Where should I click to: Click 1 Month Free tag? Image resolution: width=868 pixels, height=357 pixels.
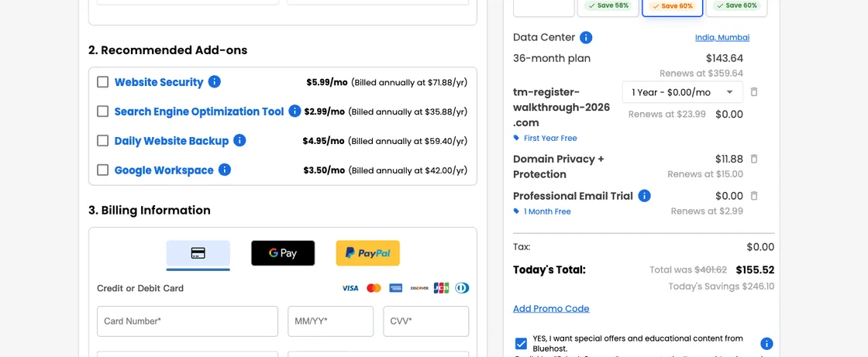(x=542, y=211)
